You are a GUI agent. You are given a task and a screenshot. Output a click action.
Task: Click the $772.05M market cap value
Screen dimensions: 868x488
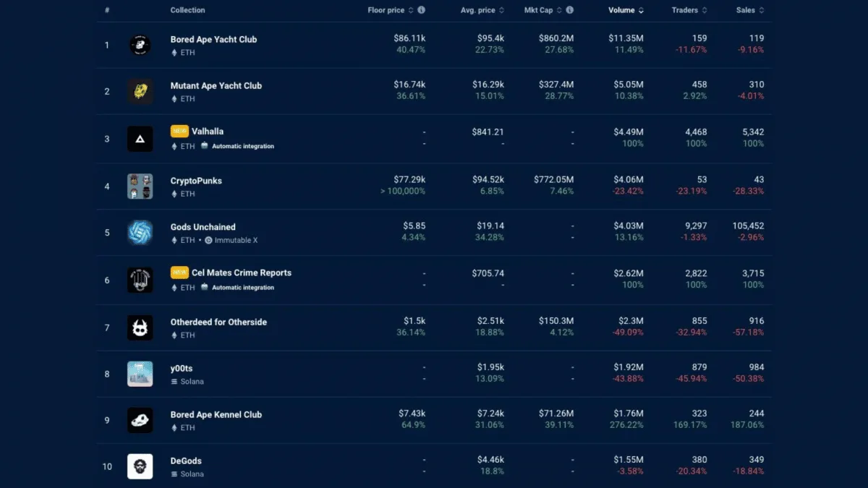[554, 179]
